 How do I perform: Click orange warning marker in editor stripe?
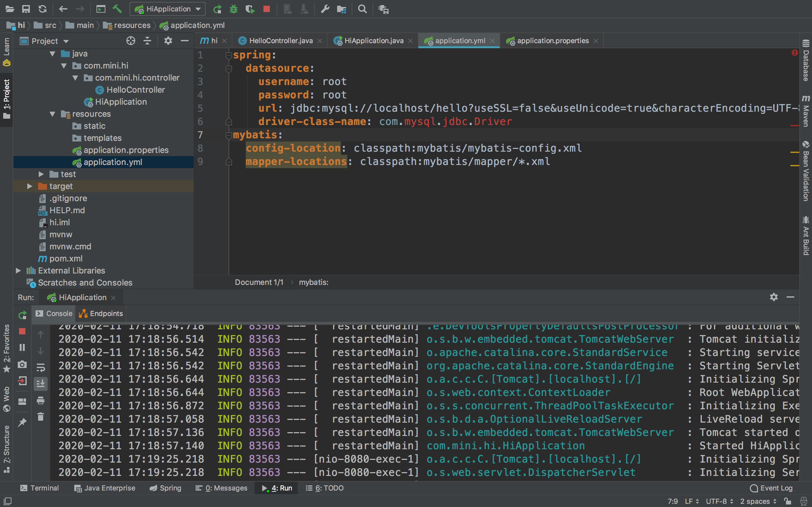(794, 152)
